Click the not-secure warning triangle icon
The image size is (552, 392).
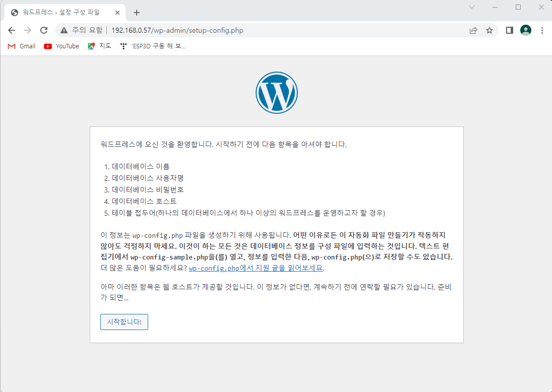pyautogui.click(x=64, y=30)
